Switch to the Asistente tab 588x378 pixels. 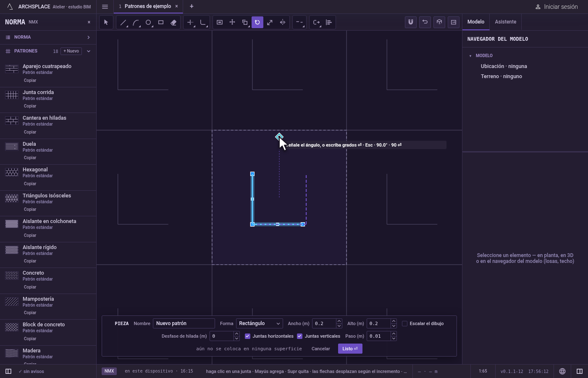pyautogui.click(x=505, y=22)
